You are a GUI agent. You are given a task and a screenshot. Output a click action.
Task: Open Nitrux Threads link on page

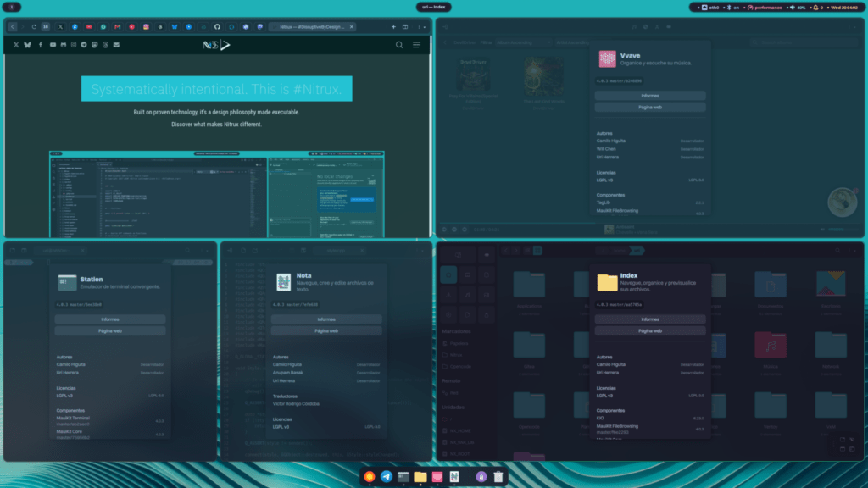click(x=105, y=45)
